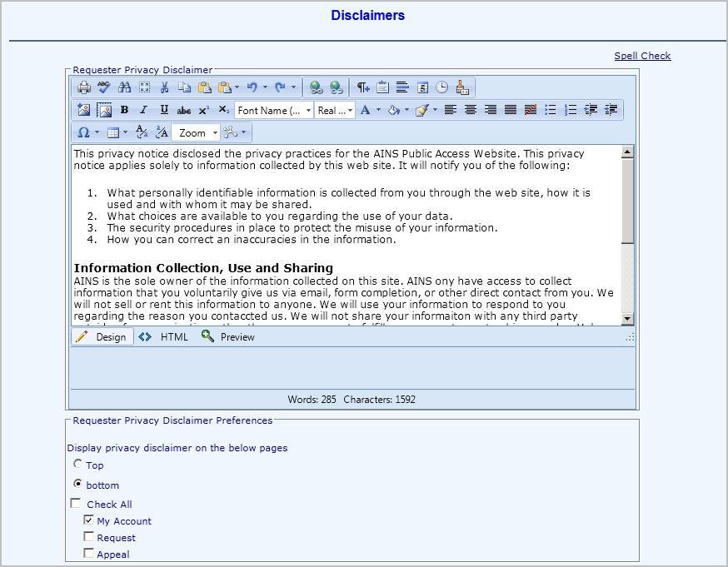The height and width of the screenshot is (567, 728).
Task: Insert a numbered ordered list
Action: [x=570, y=110]
